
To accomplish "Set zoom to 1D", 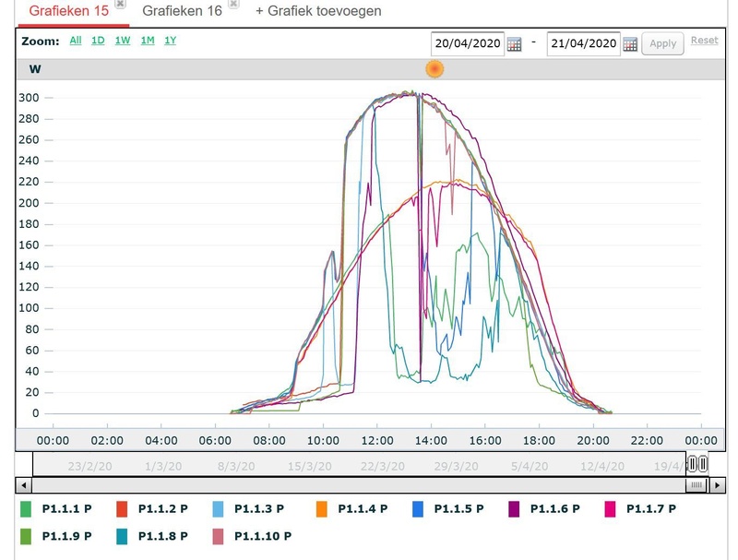I will [x=98, y=41].
